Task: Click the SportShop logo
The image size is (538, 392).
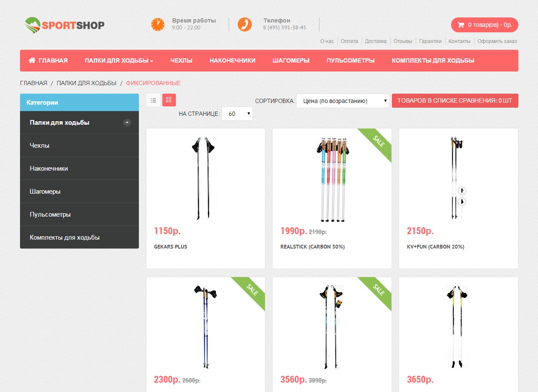Action: click(x=64, y=25)
